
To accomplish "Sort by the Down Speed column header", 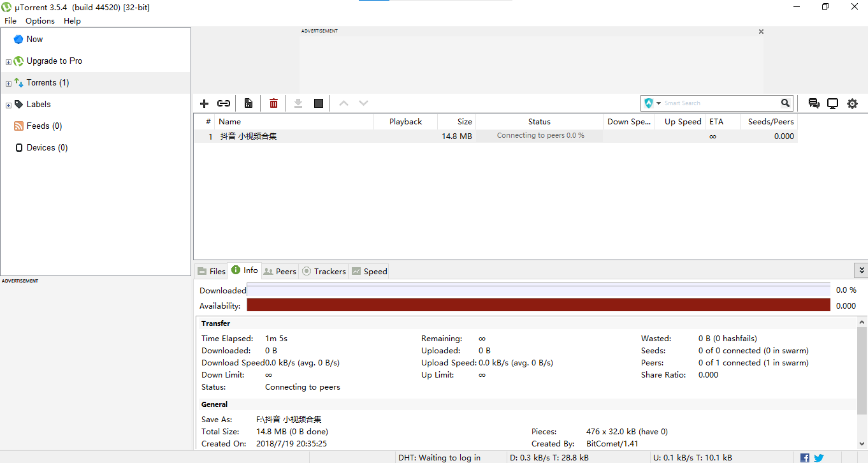I will [x=629, y=121].
